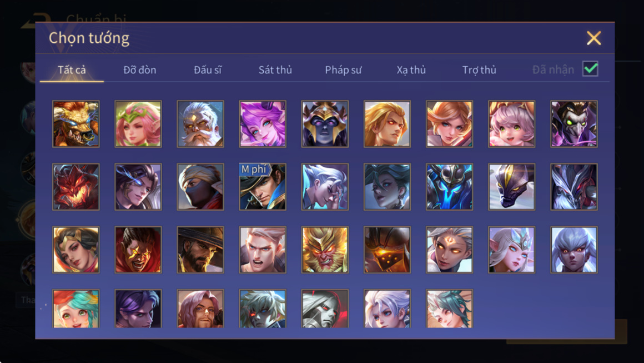Select the green-eyed dark jester hero

point(573,124)
